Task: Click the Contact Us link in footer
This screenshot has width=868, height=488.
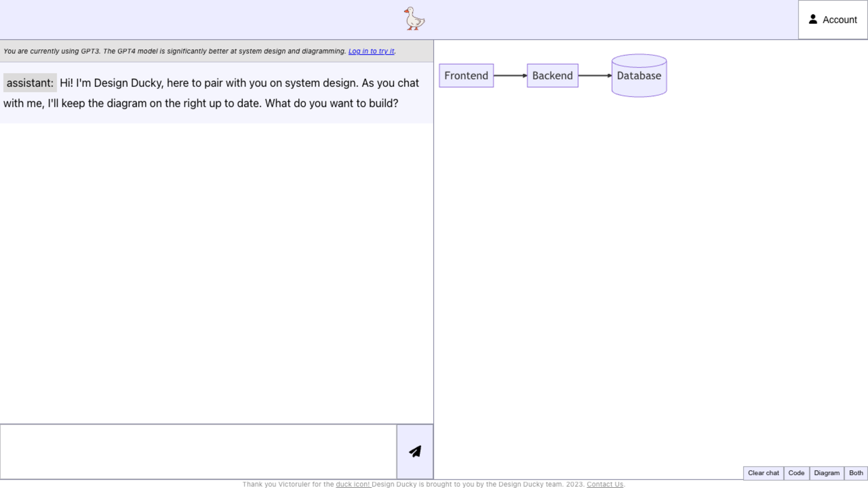Action: [x=604, y=484]
